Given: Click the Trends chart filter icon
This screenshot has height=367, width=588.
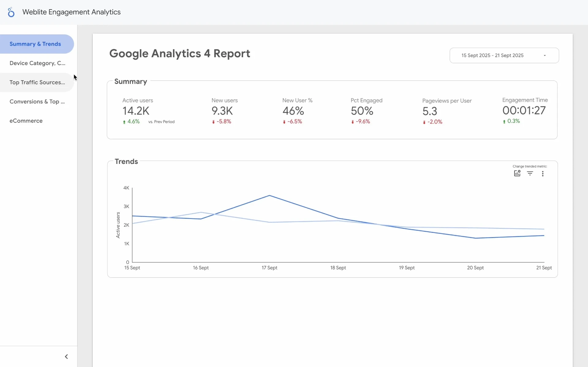Looking at the screenshot, I should [530, 173].
